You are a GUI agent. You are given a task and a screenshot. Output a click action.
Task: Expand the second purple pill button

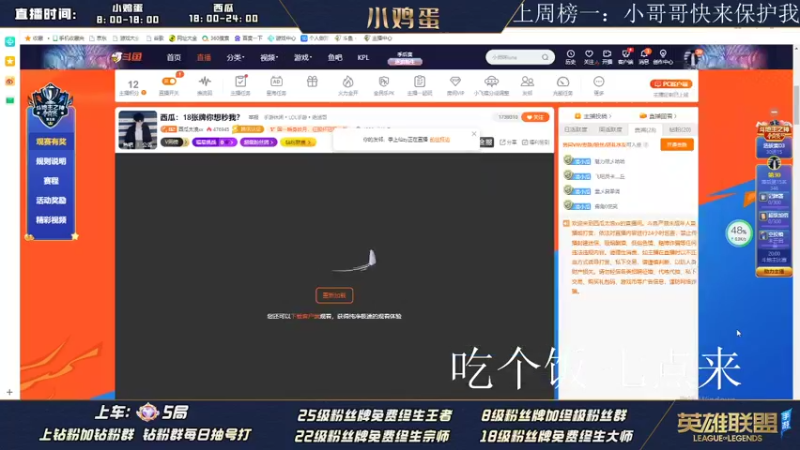(x=258, y=142)
